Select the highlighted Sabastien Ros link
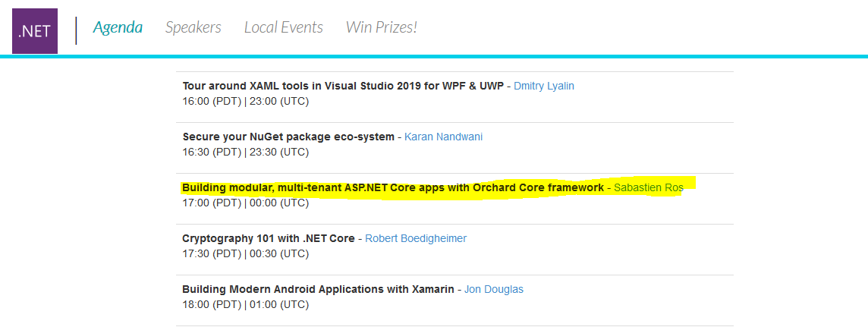This screenshot has width=868, height=327. (x=648, y=187)
